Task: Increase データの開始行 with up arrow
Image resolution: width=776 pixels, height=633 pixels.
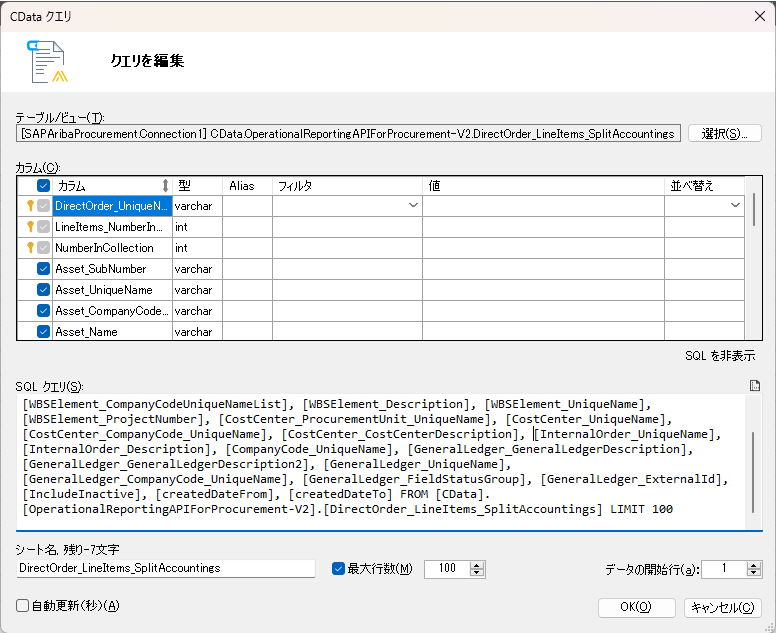Action: [x=754, y=565]
